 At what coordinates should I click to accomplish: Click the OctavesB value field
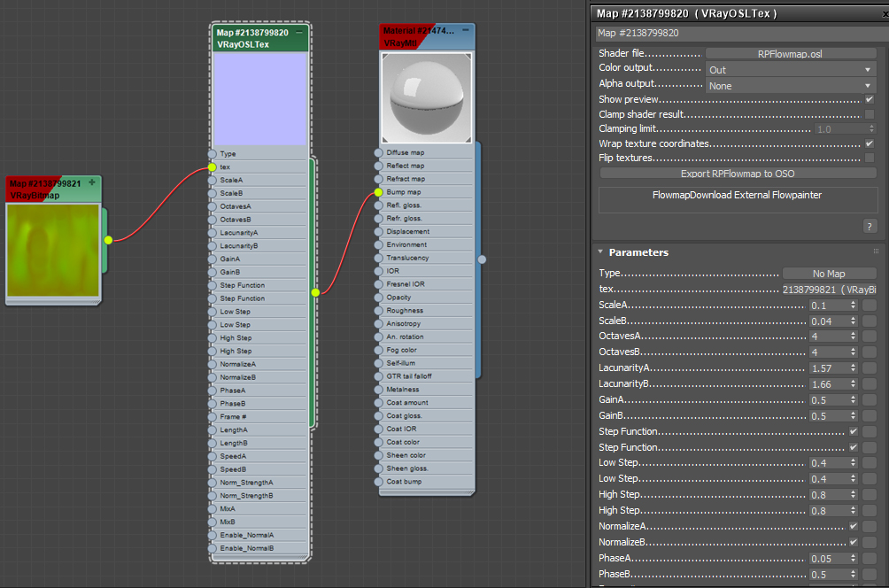[828, 352]
